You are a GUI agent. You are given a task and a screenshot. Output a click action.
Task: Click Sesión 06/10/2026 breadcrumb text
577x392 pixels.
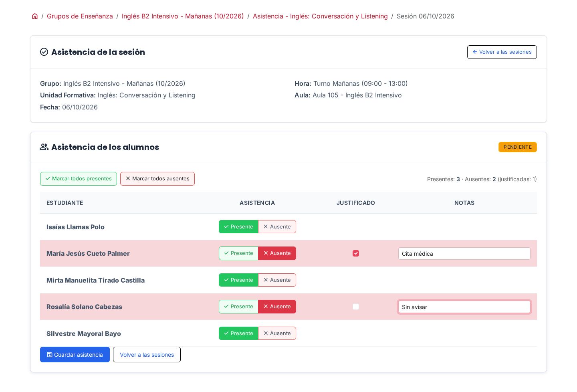pos(426,16)
